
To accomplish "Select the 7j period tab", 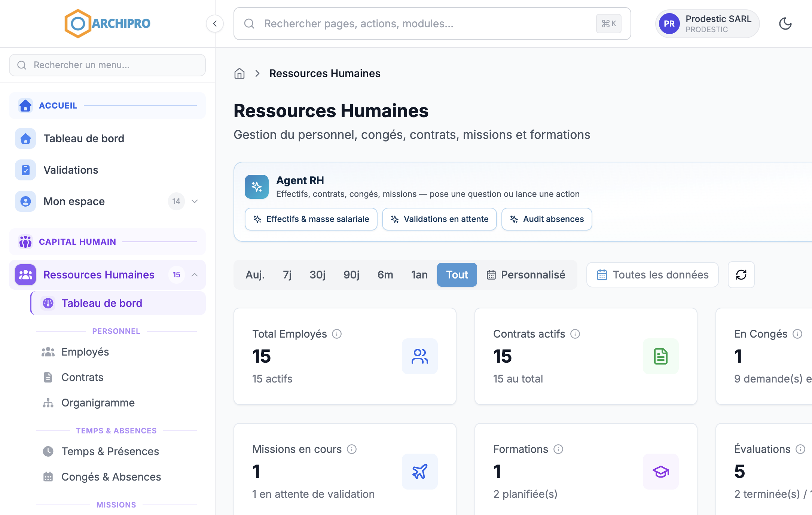I will 287,275.
